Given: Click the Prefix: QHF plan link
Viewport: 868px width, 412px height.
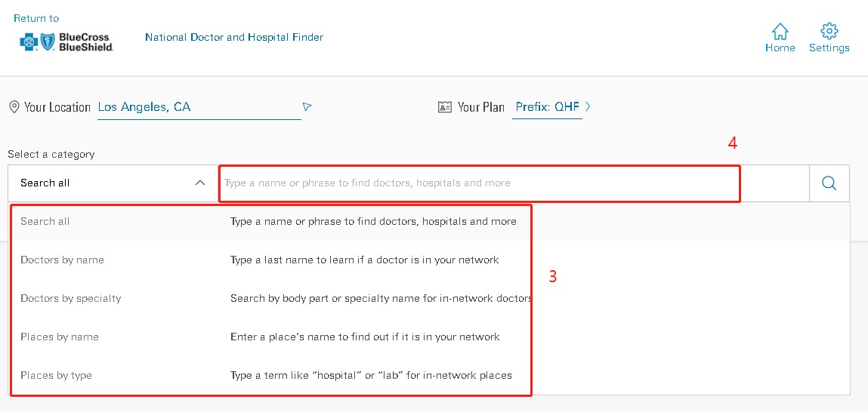Looking at the screenshot, I should (548, 106).
